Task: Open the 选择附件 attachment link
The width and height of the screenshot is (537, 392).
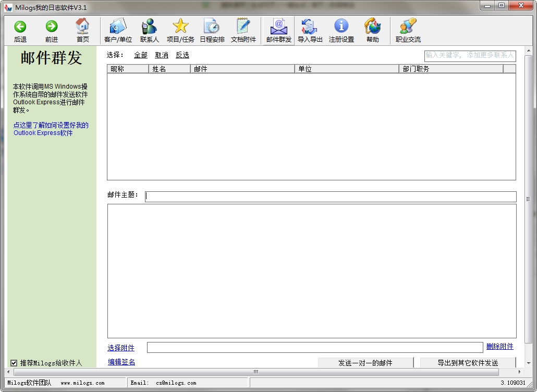Action: point(121,347)
